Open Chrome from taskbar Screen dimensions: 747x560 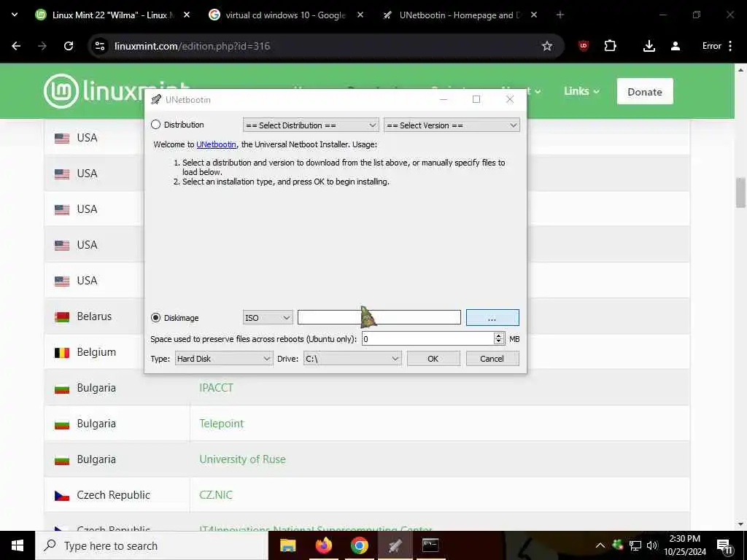(359, 545)
